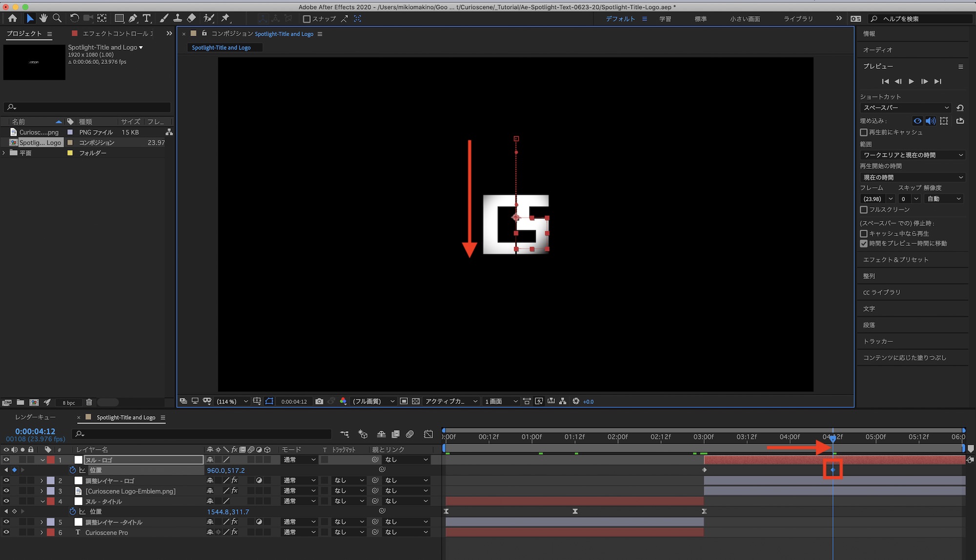
Task: Select the position keyframe at 03:00f on layer 1
Action: click(704, 470)
